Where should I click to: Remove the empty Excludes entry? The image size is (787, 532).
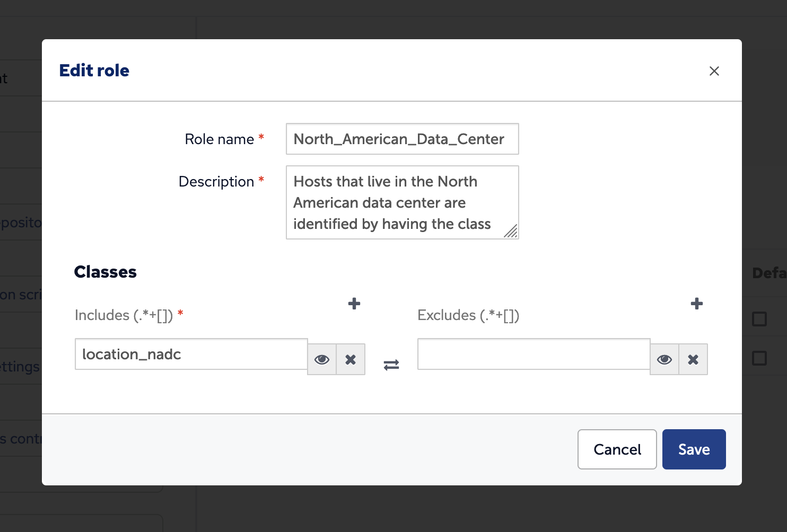click(693, 360)
